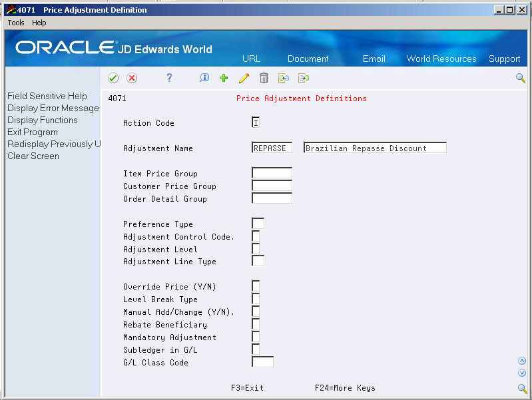Open the URL link in the banner
The image size is (532, 400).
(251, 59)
